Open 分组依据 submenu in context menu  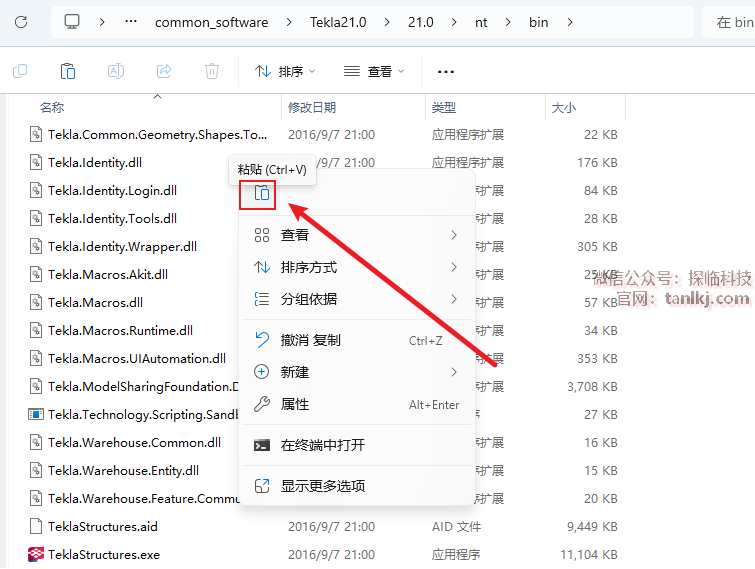pos(356,299)
